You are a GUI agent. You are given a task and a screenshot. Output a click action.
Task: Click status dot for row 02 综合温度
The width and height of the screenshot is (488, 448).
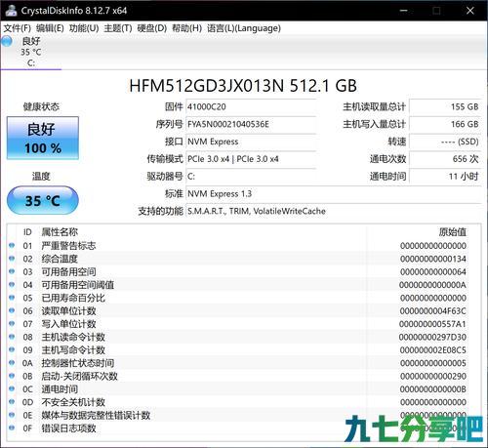12,258
